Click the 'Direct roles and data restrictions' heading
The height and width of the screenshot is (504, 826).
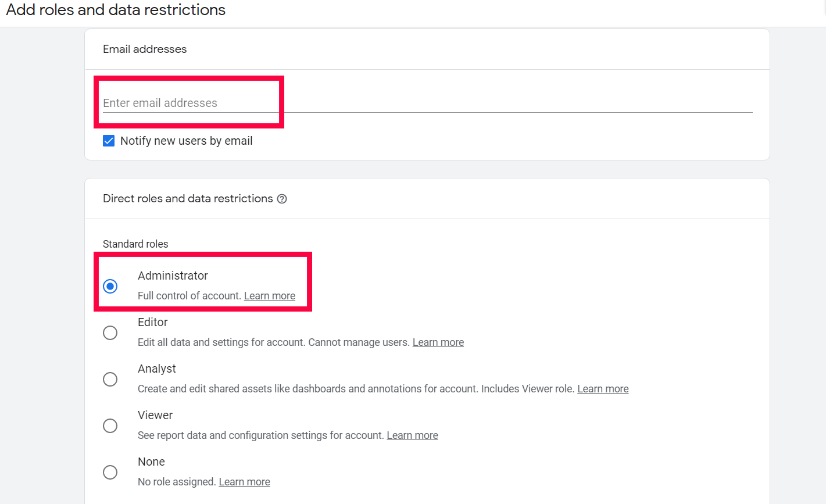pos(188,199)
